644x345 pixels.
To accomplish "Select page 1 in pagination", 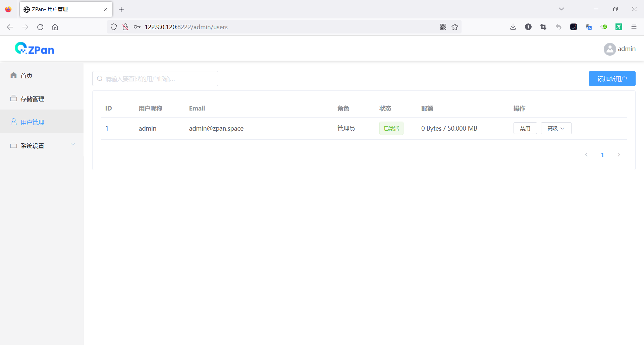I will tap(602, 155).
